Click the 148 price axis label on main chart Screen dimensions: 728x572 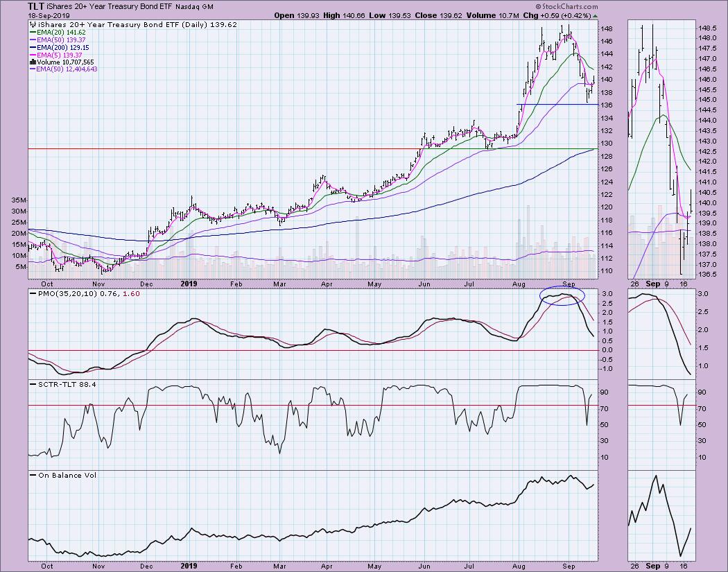click(607, 29)
